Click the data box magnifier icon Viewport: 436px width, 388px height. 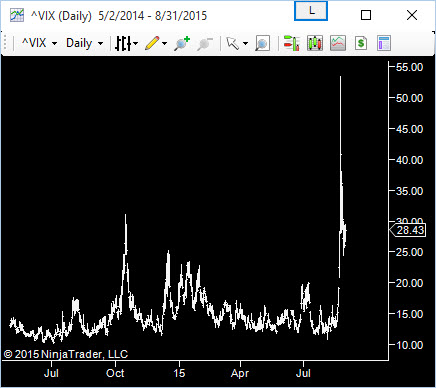[x=262, y=43]
